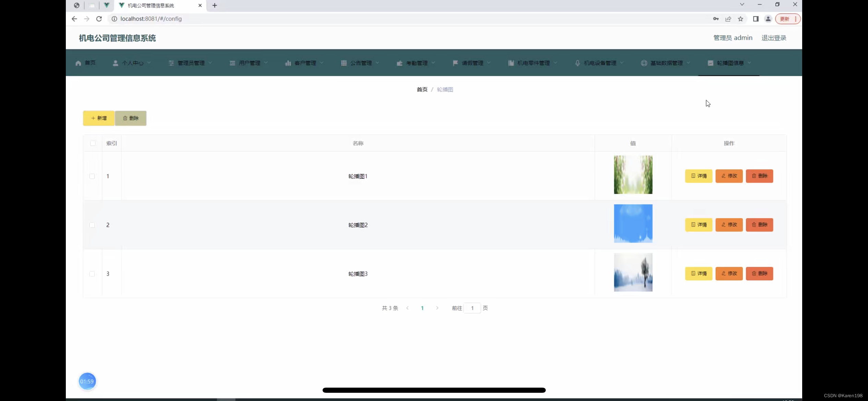This screenshot has height=401, width=868.
Task: Go back using the browser back arrow
Action: [74, 19]
